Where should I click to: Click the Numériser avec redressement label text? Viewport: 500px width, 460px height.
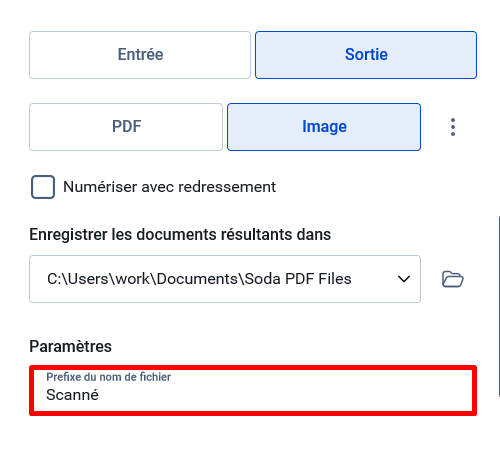coord(169,187)
